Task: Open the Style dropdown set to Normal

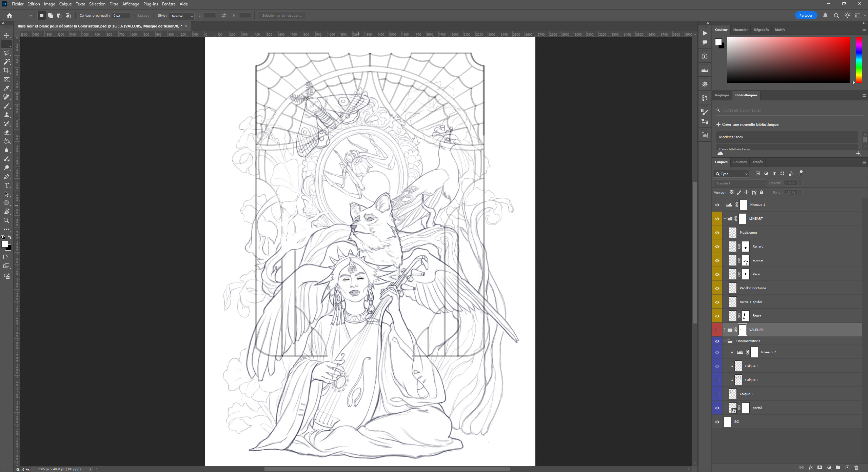Action: [x=182, y=16]
